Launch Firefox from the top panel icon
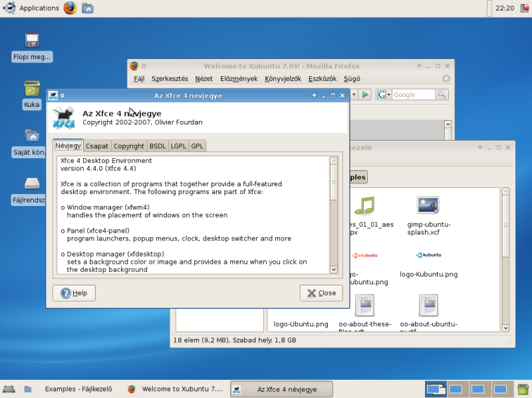 tap(70, 8)
